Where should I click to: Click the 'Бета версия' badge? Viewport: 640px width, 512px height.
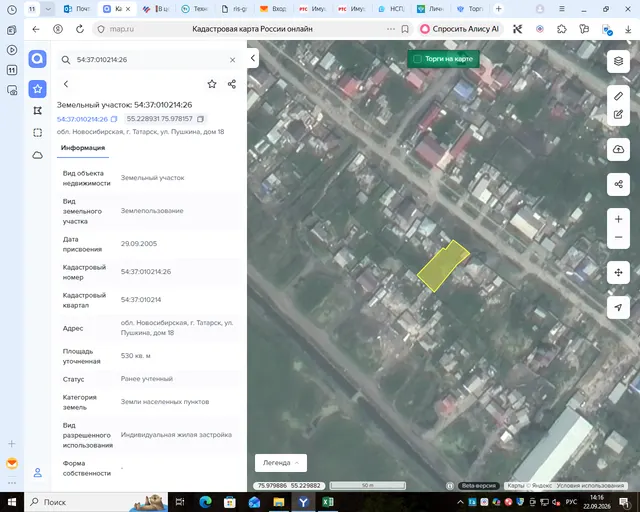tap(479, 486)
